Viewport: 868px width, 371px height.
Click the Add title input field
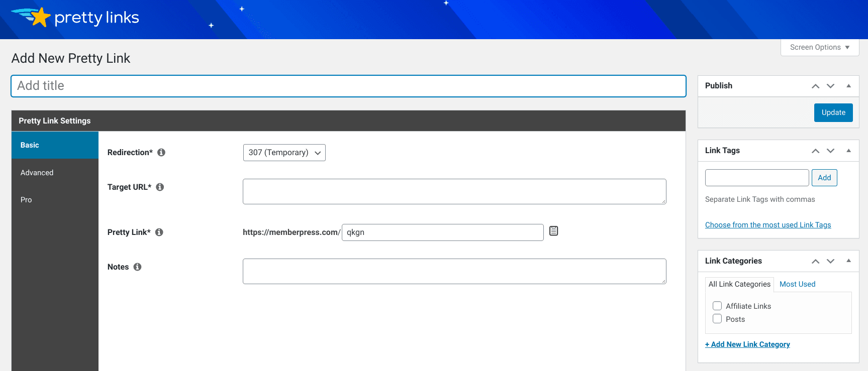(x=348, y=86)
